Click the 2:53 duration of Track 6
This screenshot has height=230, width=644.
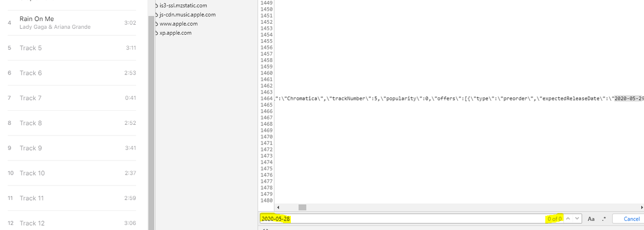pyautogui.click(x=130, y=73)
